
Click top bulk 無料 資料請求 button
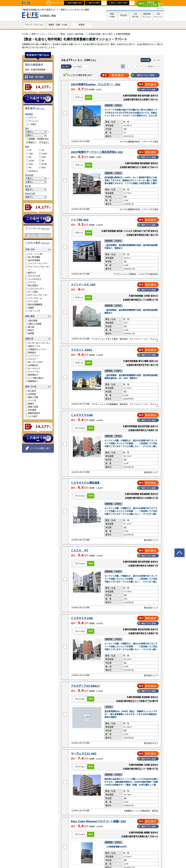tap(114, 75)
